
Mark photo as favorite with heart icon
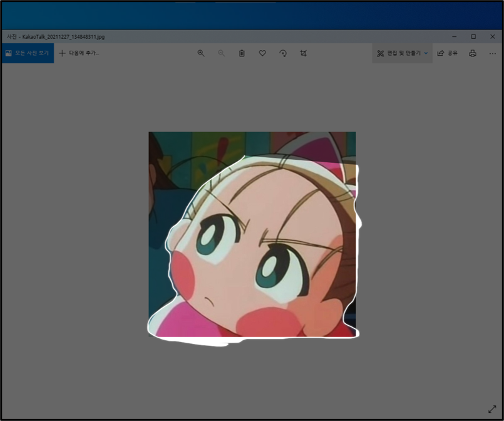[x=262, y=53]
